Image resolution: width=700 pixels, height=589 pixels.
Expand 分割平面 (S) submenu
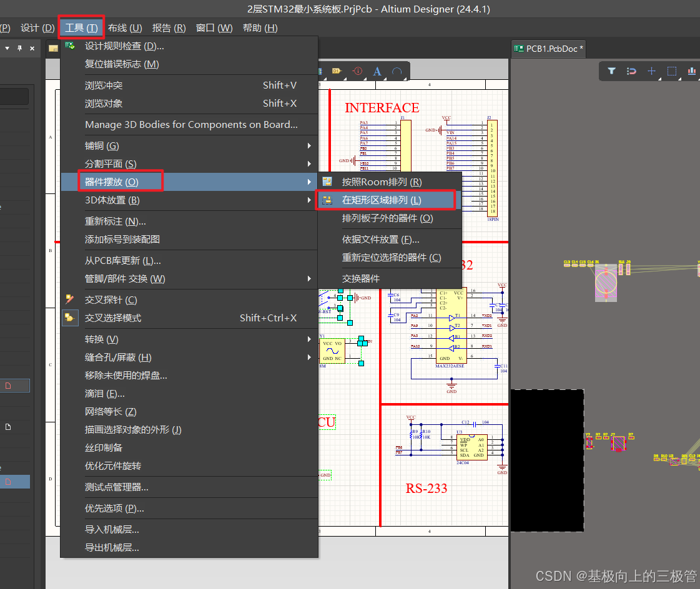point(189,163)
